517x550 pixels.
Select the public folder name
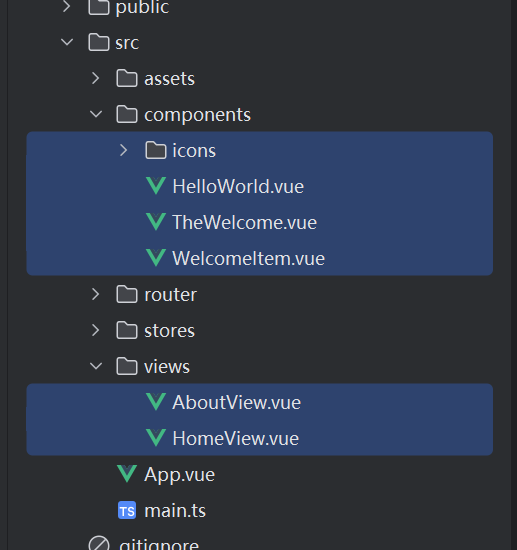[x=142, y=8]
